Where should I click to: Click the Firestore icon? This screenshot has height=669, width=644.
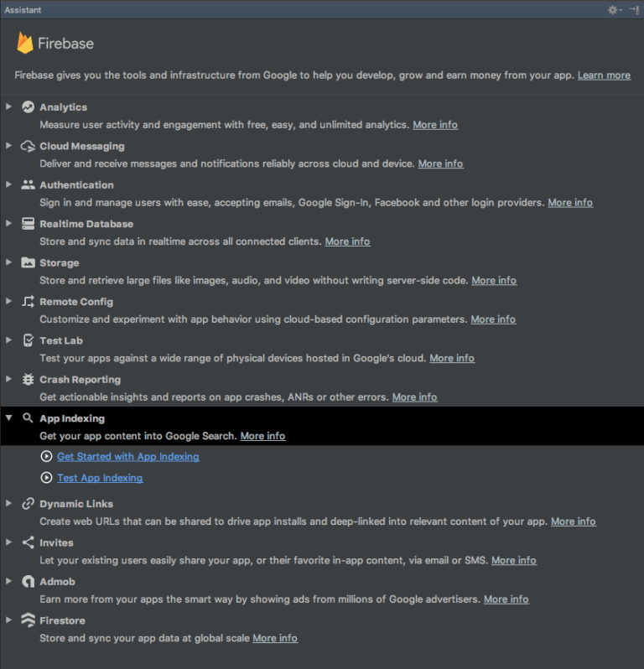[29, 620]
